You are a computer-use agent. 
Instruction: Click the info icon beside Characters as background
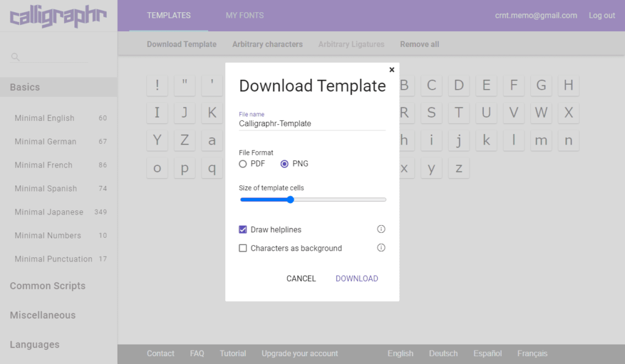[x=381, y=248]
